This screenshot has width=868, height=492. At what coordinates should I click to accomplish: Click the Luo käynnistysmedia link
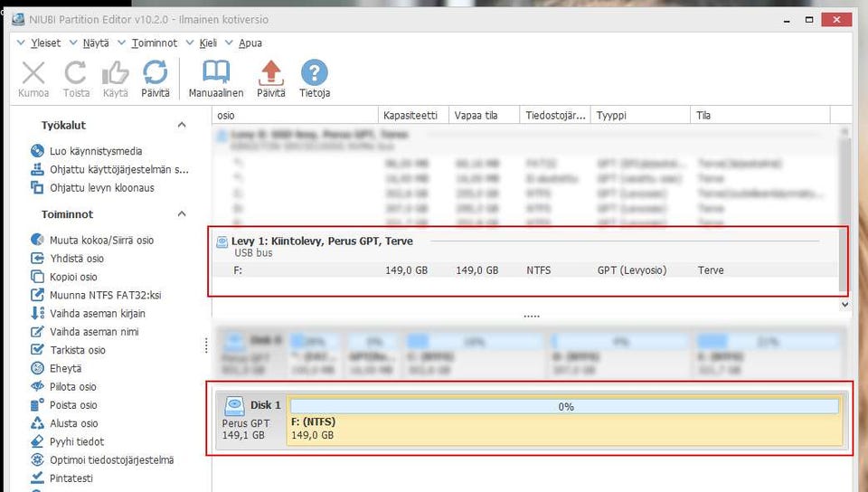(96, 151)
